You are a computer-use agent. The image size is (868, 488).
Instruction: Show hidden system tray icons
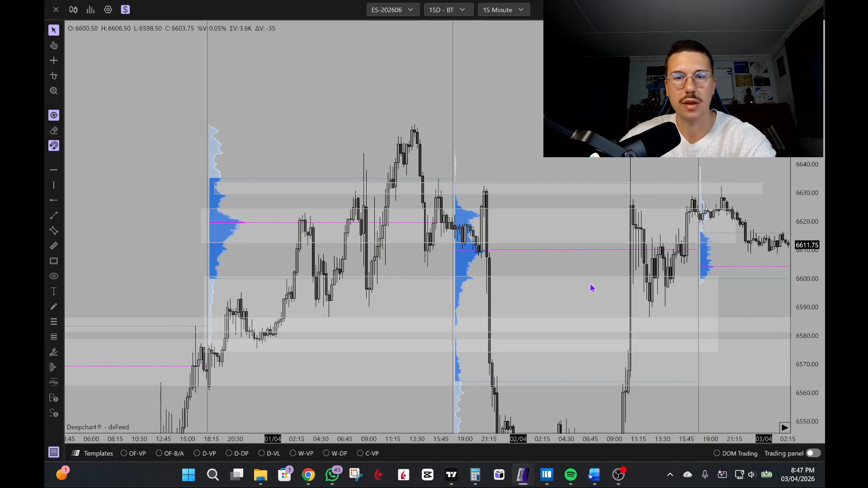pyautogui.click(x=670, y=474)
